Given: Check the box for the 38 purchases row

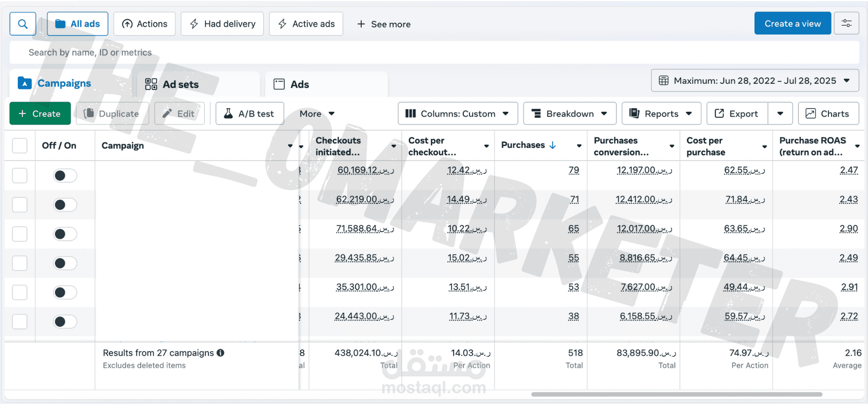Looking at the screenshot, I should [20, 322].
